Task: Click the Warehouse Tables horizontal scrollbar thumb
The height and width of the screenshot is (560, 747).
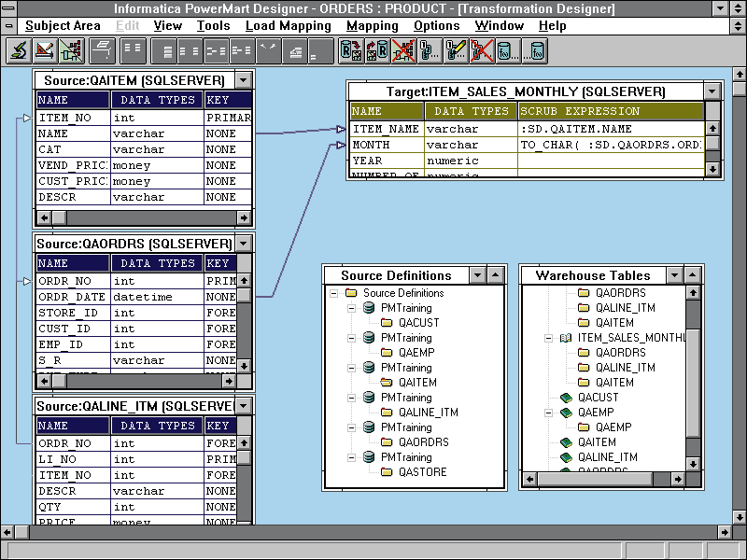Action: tap(595, 479)
